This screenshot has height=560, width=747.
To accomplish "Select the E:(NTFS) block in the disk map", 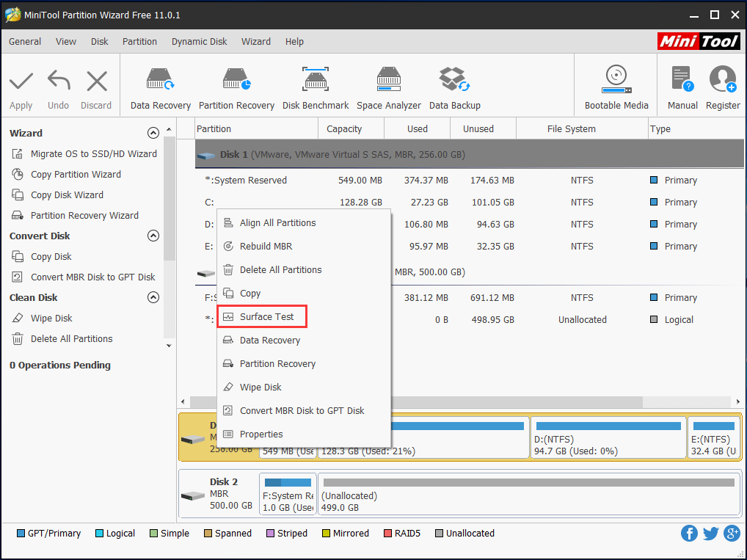I will click(714, 437).
